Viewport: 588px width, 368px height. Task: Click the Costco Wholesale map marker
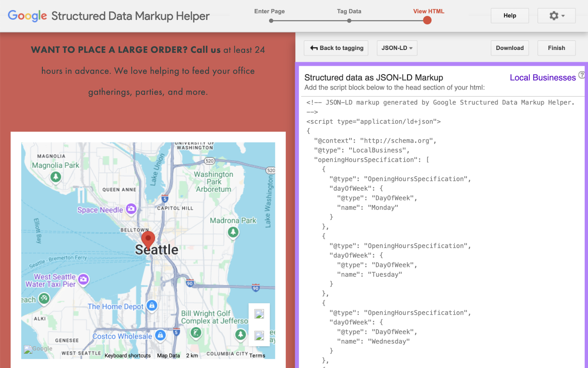pos(160,335)
